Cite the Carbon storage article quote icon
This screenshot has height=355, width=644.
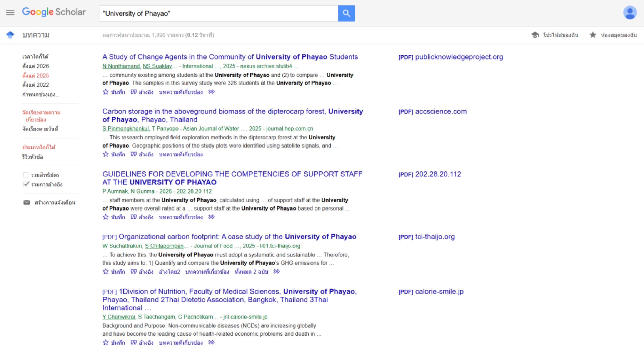133,154
